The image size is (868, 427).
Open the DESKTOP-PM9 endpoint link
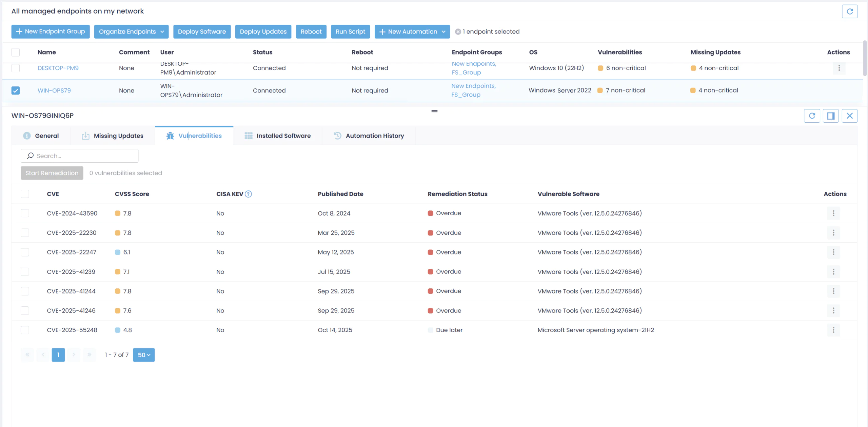tap(58, 68)
